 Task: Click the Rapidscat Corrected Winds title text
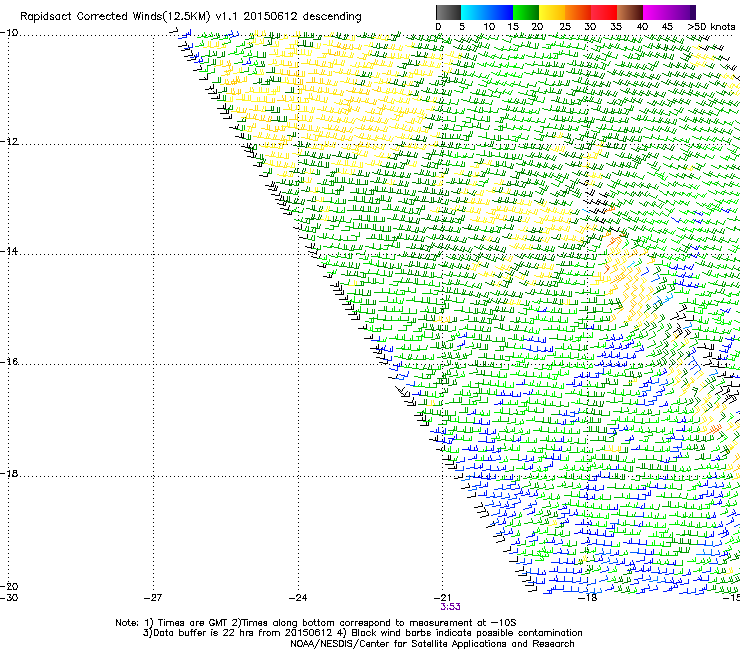pos(191,17)
